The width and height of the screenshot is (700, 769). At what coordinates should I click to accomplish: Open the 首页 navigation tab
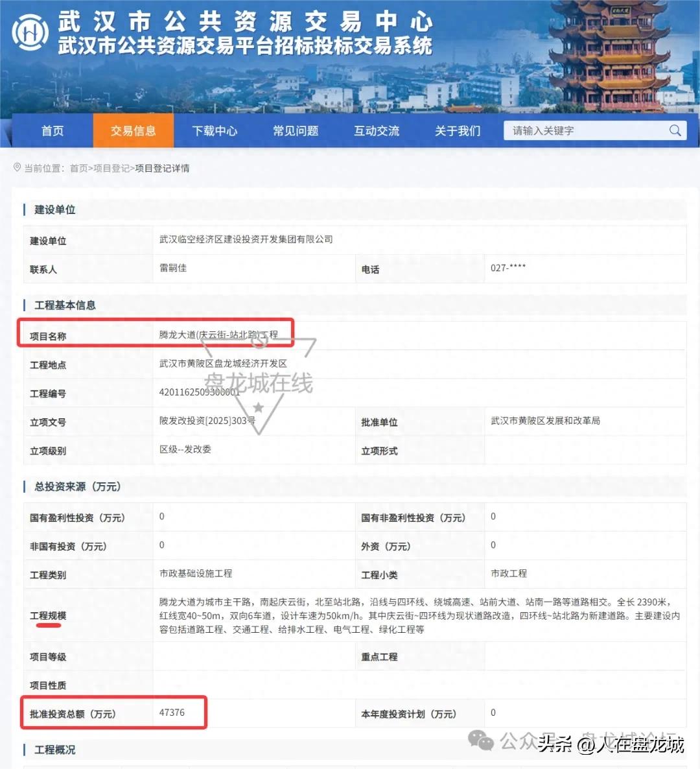[x=52, y=130]
